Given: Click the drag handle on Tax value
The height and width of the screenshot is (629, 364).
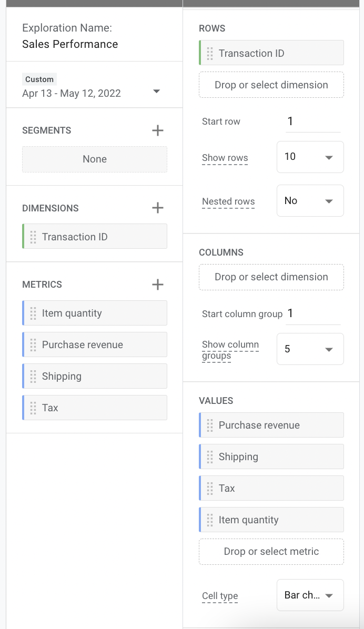Looking at the screenshot, I should (209, 488).
